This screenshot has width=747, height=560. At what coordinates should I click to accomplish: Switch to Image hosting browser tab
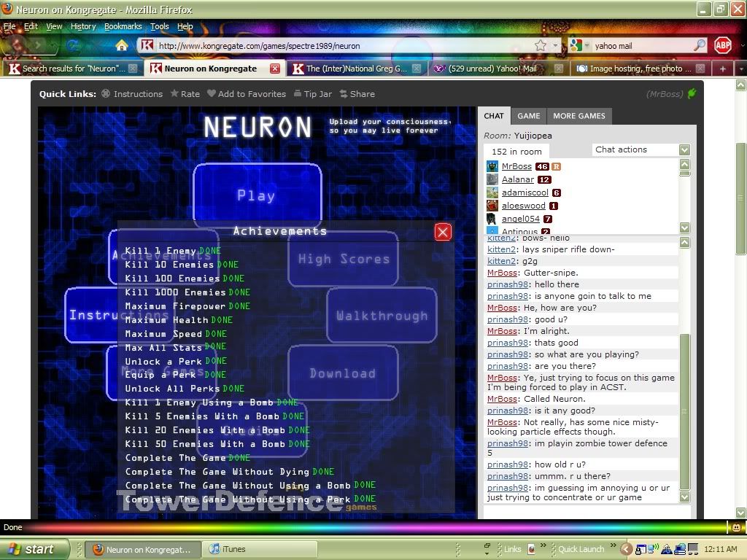(x=640, y=69)
